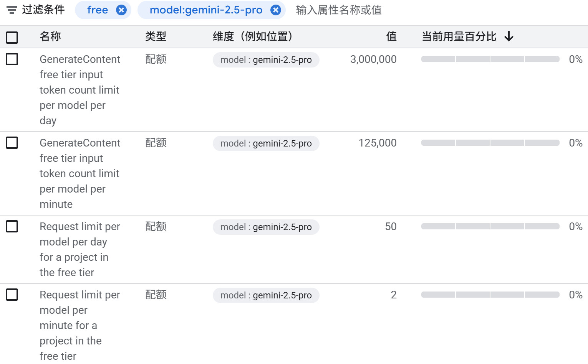This screenshot has height=364, width=588.
Task: Select the request limit per minute row checkbox
Action: pos(12,295)
